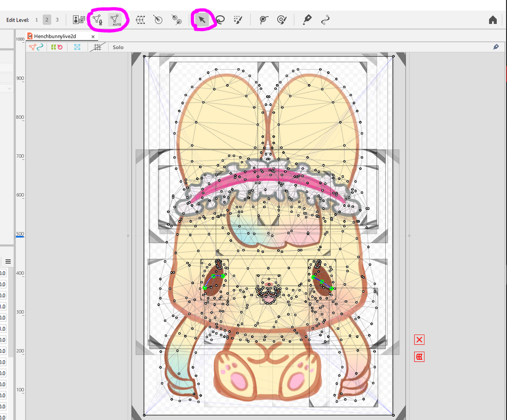The height and width of the screenshot is (420, 507).
Task: Close the Henchbunnylive2d tab
Action: tap(93, 37)
